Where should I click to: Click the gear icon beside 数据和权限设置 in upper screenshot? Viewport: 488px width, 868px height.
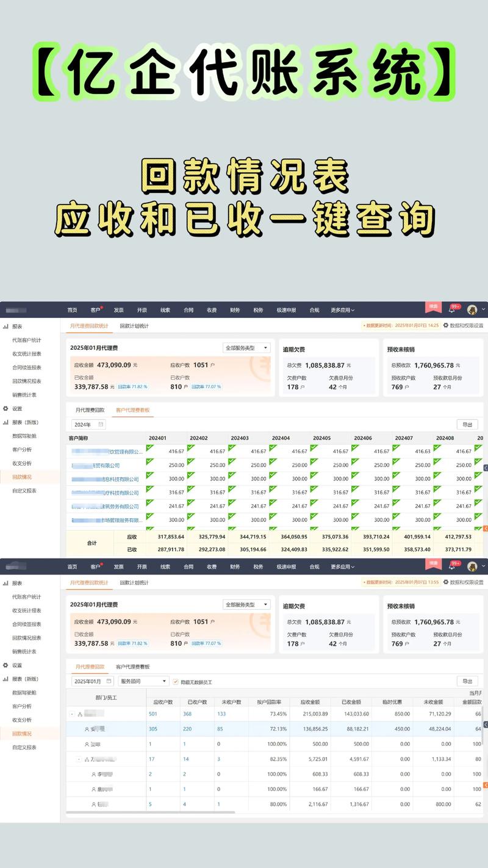click(x=446, y=326)
